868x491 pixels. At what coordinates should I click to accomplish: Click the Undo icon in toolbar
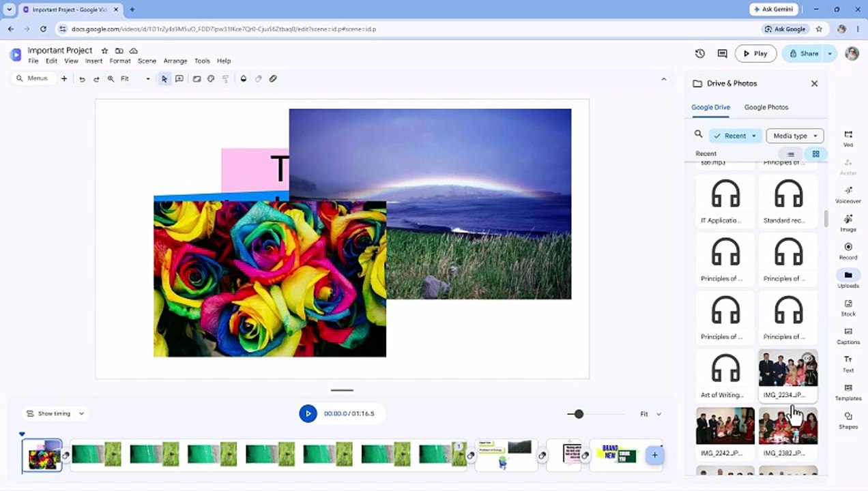(x=82, y=79)
